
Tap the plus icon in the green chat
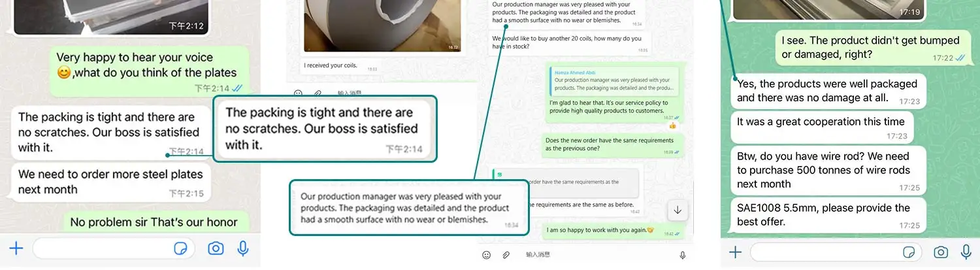click(735, 252)
